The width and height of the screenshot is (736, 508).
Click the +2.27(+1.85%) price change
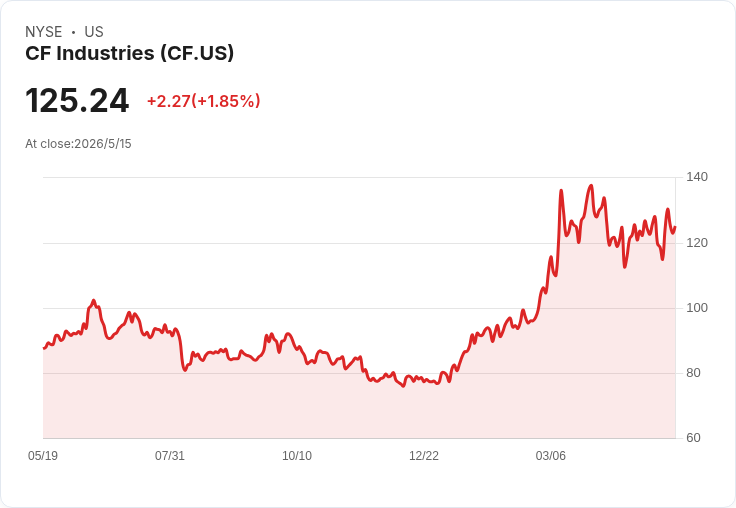point(204,101)
